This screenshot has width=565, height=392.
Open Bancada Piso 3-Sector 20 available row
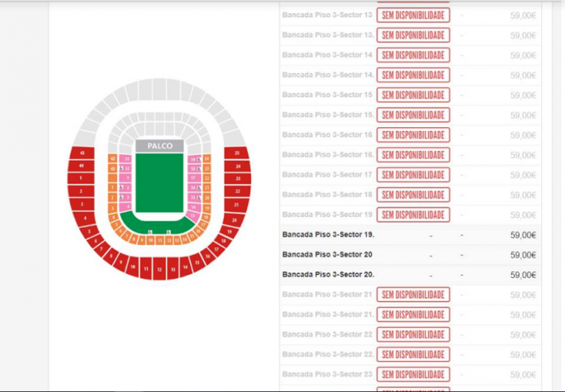click(411, 254)
